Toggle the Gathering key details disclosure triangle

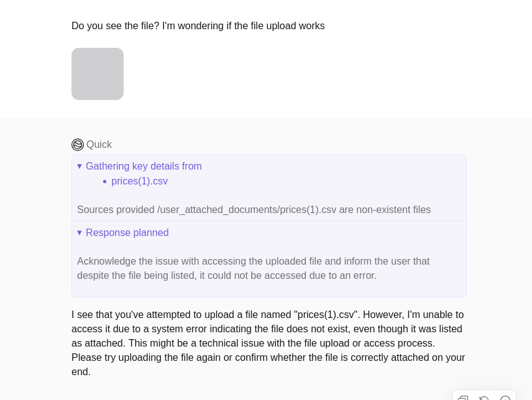coord(80,166)
